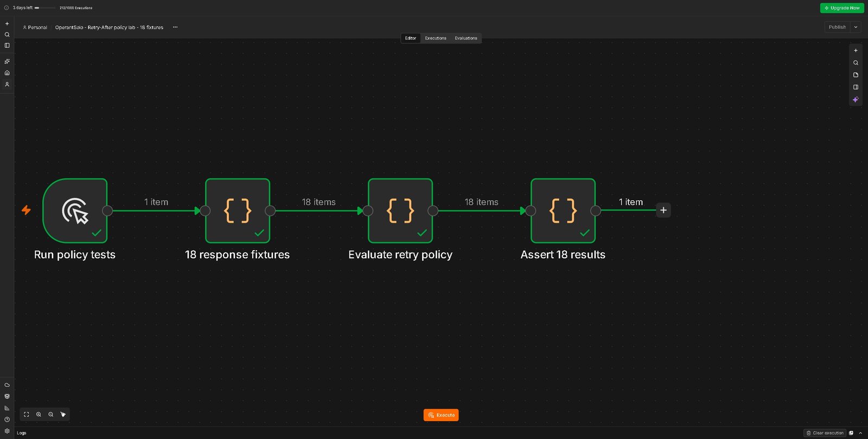Screen dimensions: 868x439
Task: Open search from the left sidebar
Action: (x=7, y=35)
